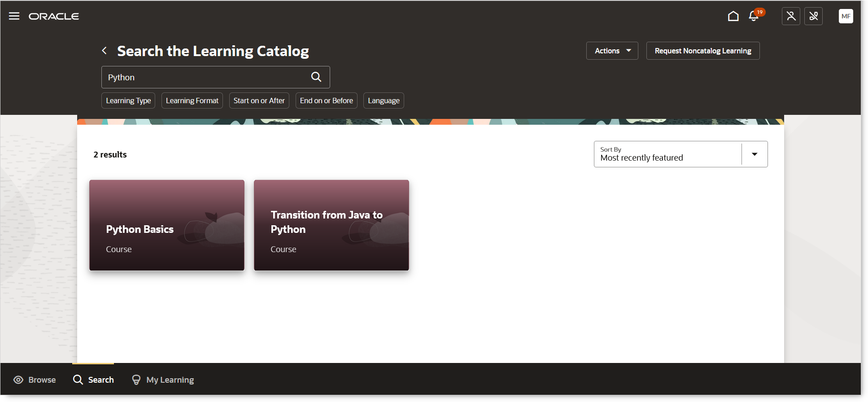Switch to the My Learning tab

[163, 380]
